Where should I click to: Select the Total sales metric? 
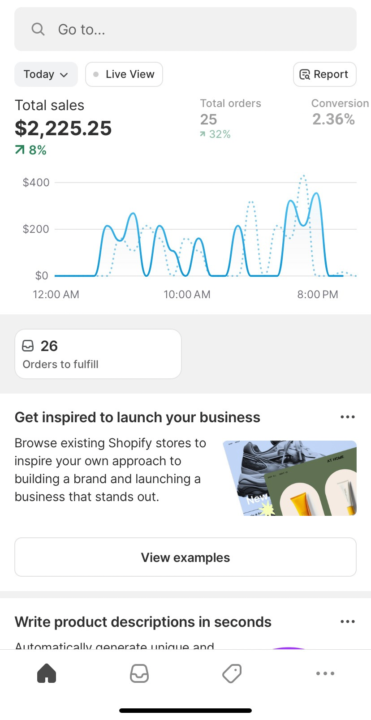tap(63, 127)
